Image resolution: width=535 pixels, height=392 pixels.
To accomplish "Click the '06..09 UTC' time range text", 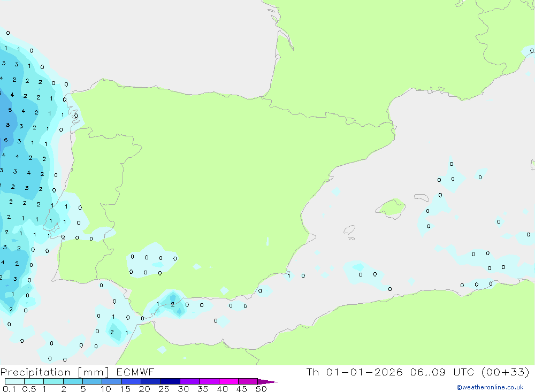I will [x=442, y=372].
